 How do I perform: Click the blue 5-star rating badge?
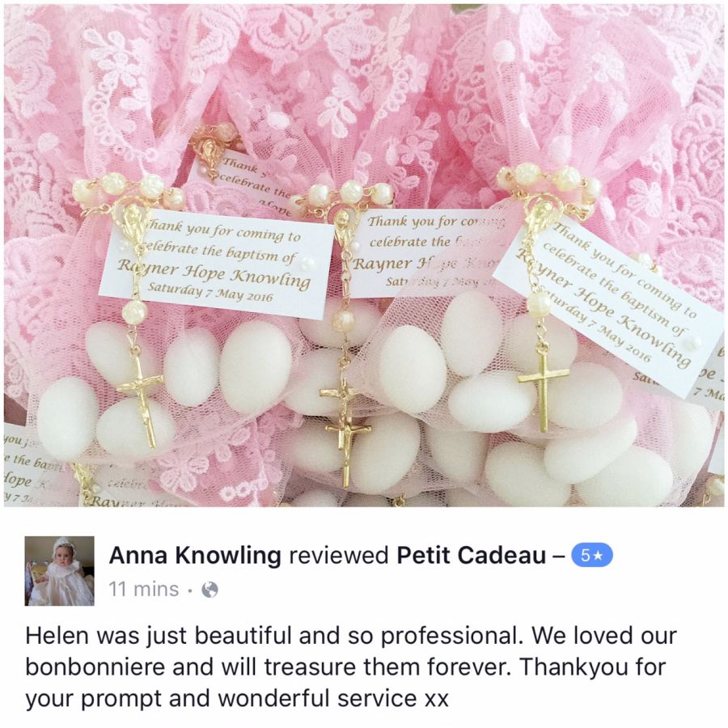591,555
